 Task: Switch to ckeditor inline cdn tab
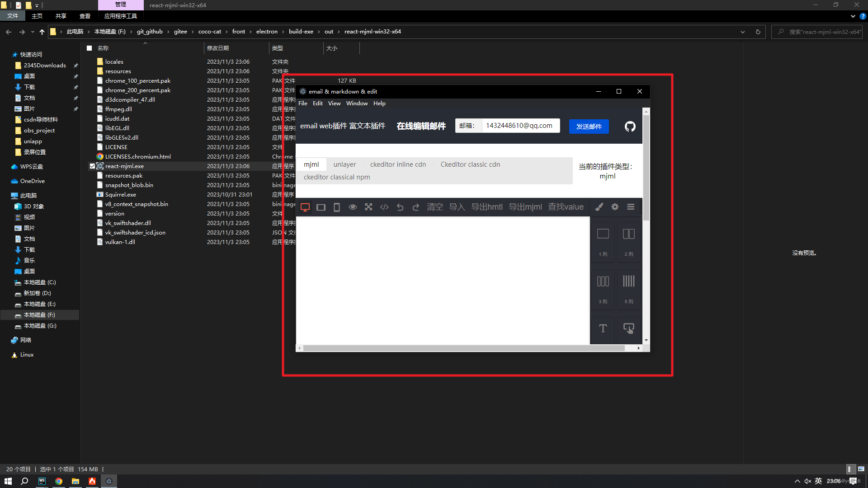[398, 164]
